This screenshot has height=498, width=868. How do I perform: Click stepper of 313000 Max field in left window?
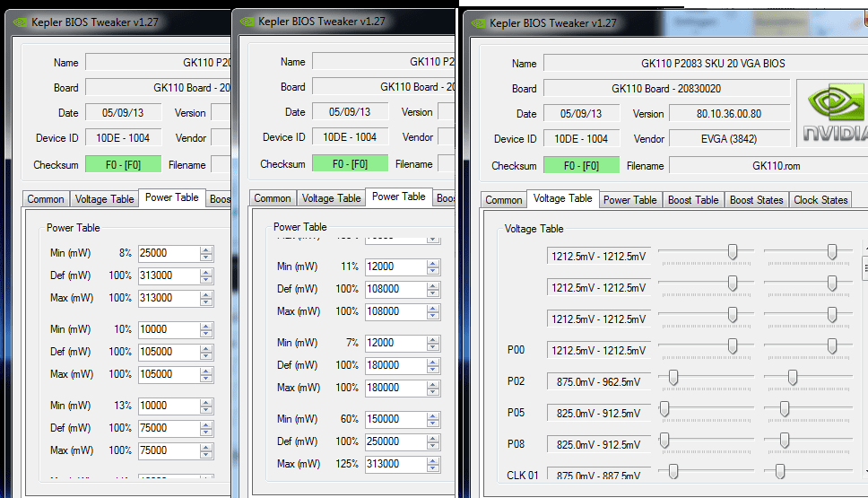(206, 299)
